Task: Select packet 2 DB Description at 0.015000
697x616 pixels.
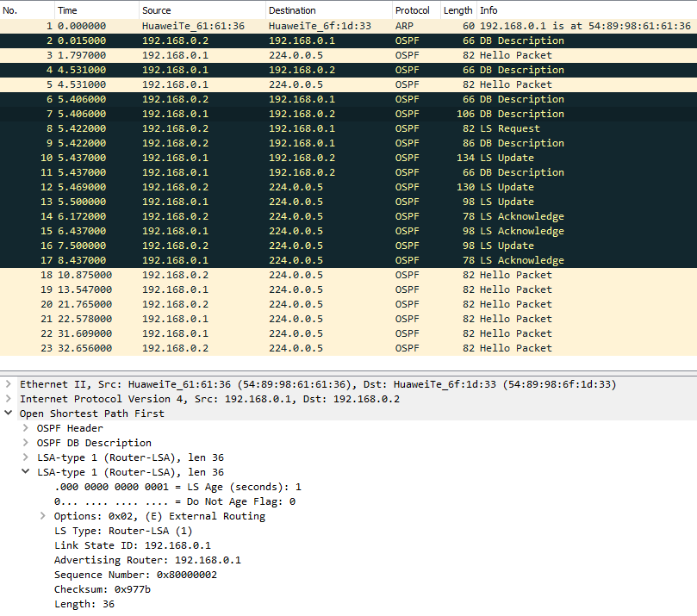Action: [348, 40]
